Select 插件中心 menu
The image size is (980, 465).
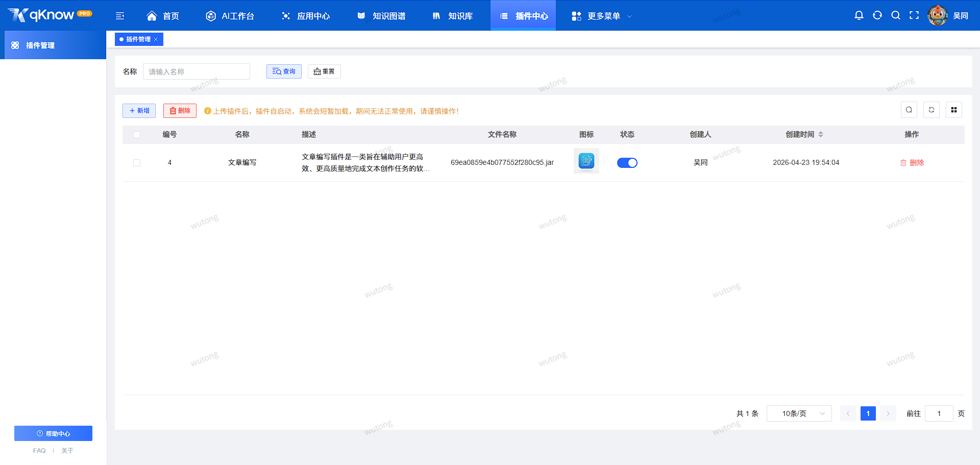523,16
